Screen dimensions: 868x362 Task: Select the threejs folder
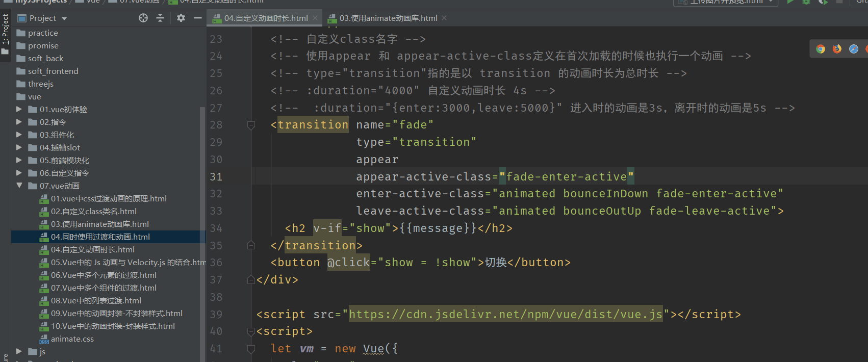[x=41, y=84]
